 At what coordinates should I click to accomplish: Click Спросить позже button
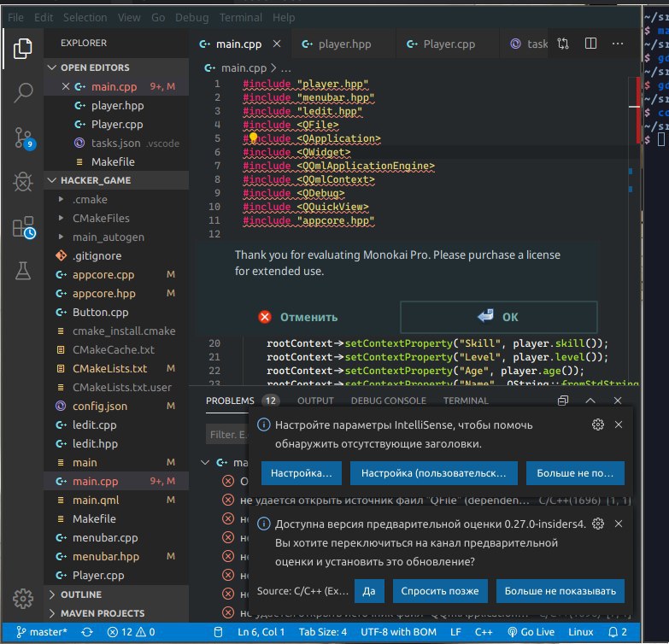pyautogui.click(x=440, y=591)
